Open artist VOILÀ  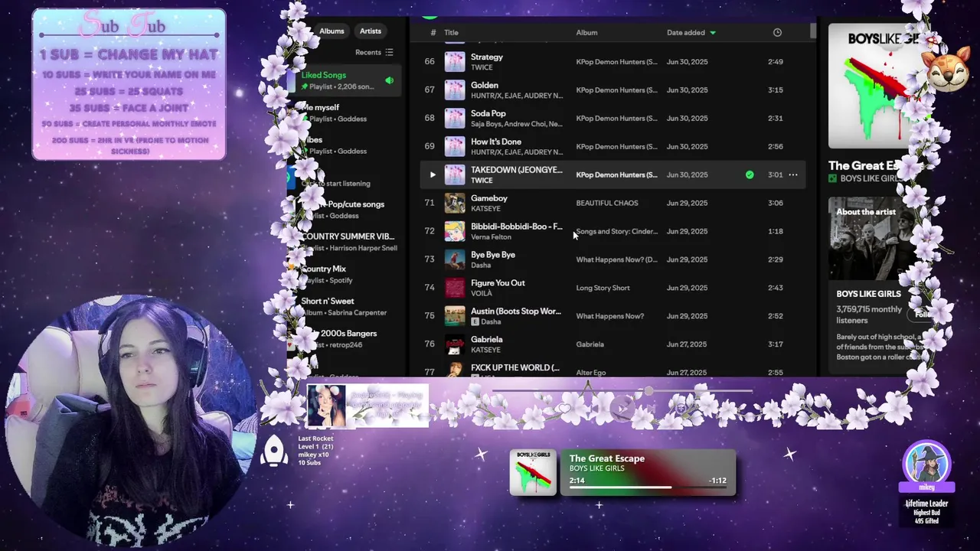click(482, 294)
